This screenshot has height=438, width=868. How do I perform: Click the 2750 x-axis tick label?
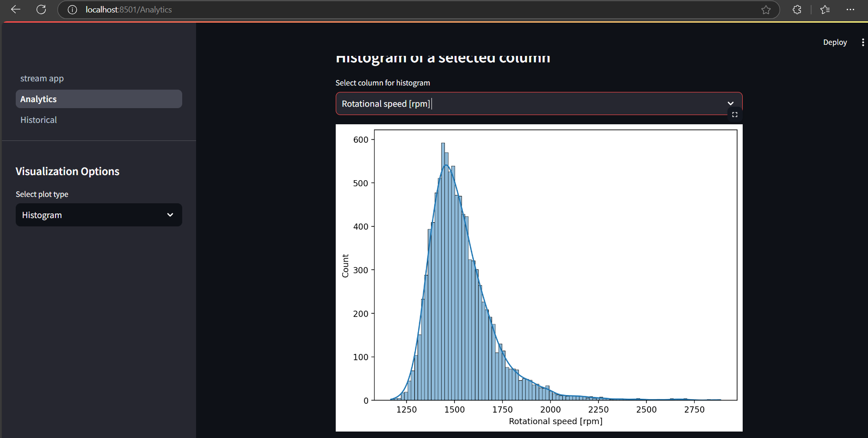695,409
